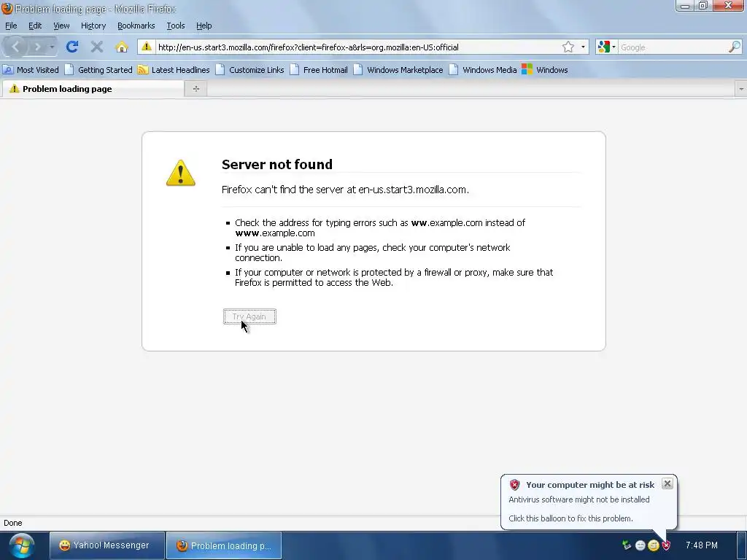The height and width of the screenshot is (560, 747).
Task: Click the yellow warning triangle on error page
Action: 181,172
